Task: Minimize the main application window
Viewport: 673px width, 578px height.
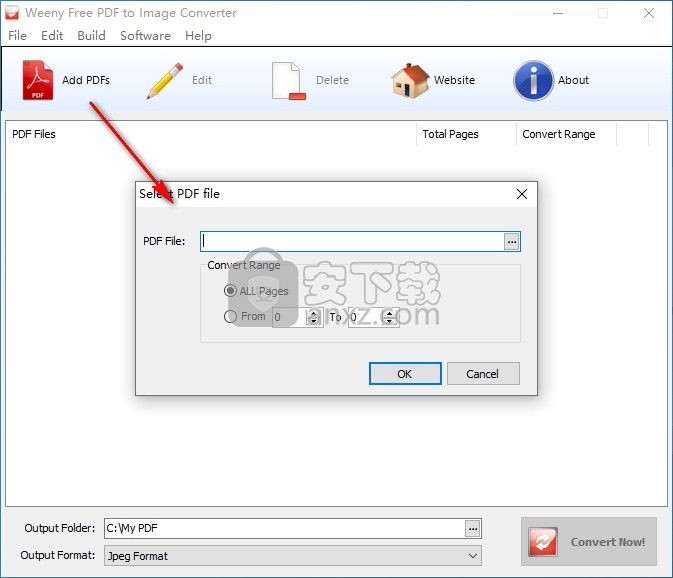Action: coord(558,13)
